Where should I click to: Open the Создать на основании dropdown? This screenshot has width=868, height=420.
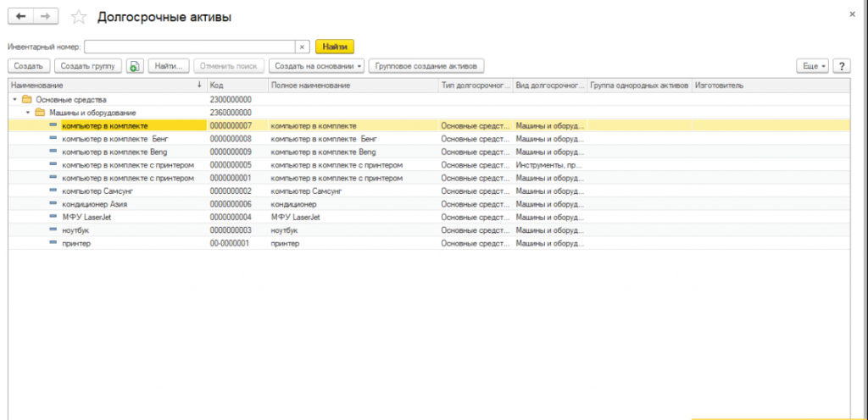[x=317, y=65]
